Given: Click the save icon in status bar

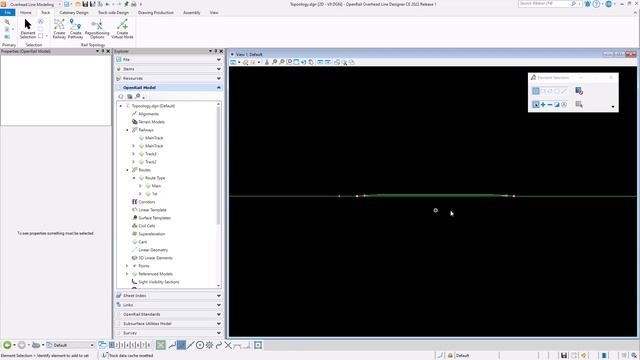Looking at the screenshot, I should [564, 356].
